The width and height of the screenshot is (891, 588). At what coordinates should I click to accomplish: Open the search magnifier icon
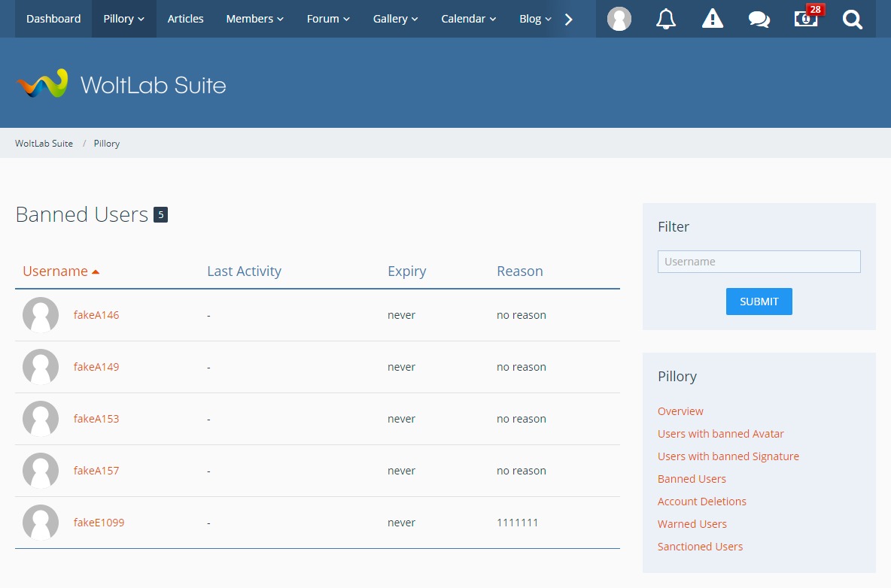point(852,19)
